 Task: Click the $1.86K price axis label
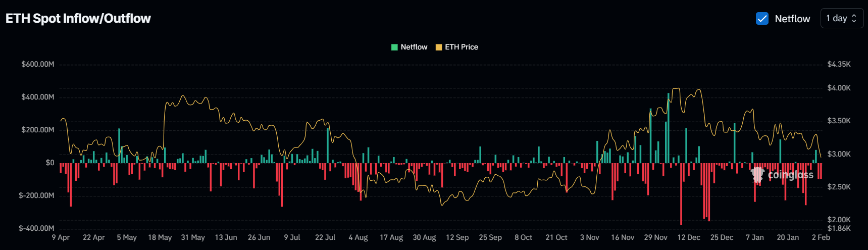[839, 228]
